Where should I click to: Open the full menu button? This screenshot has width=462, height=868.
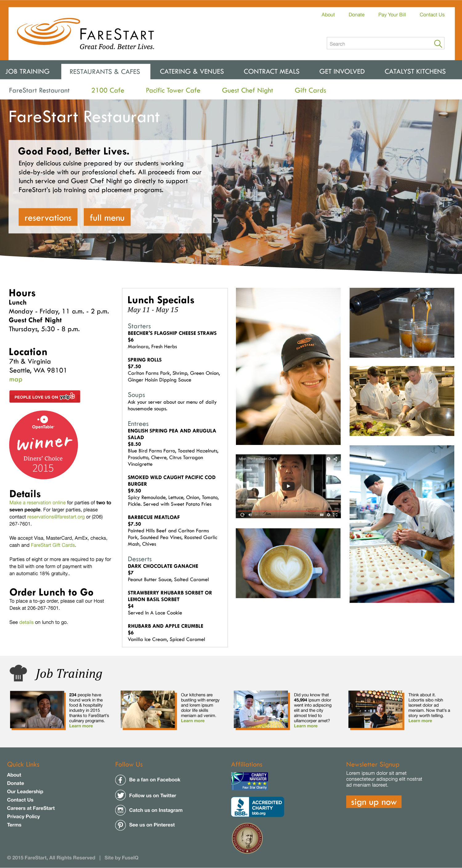107,217
